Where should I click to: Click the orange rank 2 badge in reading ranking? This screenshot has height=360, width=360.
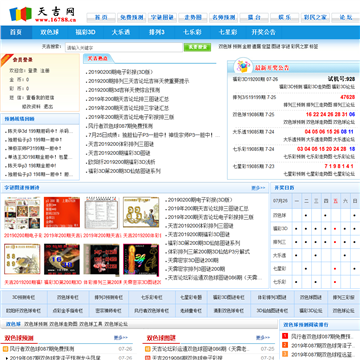coord(285,345)
